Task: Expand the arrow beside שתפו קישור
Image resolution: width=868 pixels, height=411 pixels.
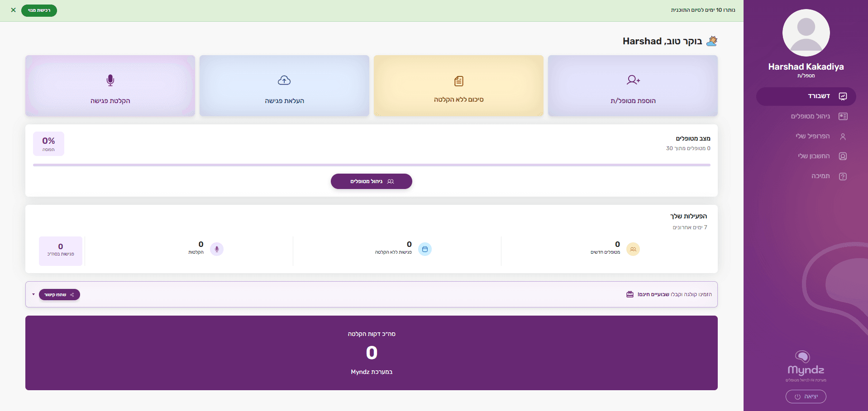Action: click(x=33, y=294)
